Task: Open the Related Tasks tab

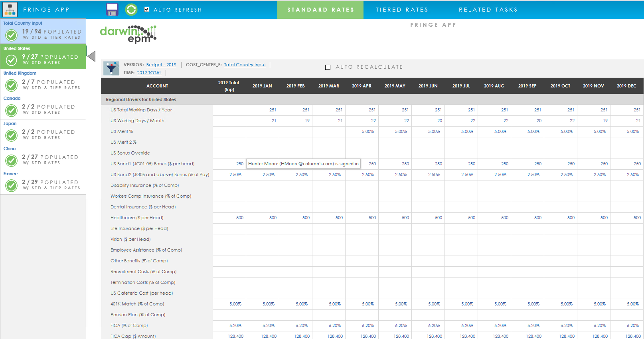Action: pyautogui.click(x=488, y=10)
